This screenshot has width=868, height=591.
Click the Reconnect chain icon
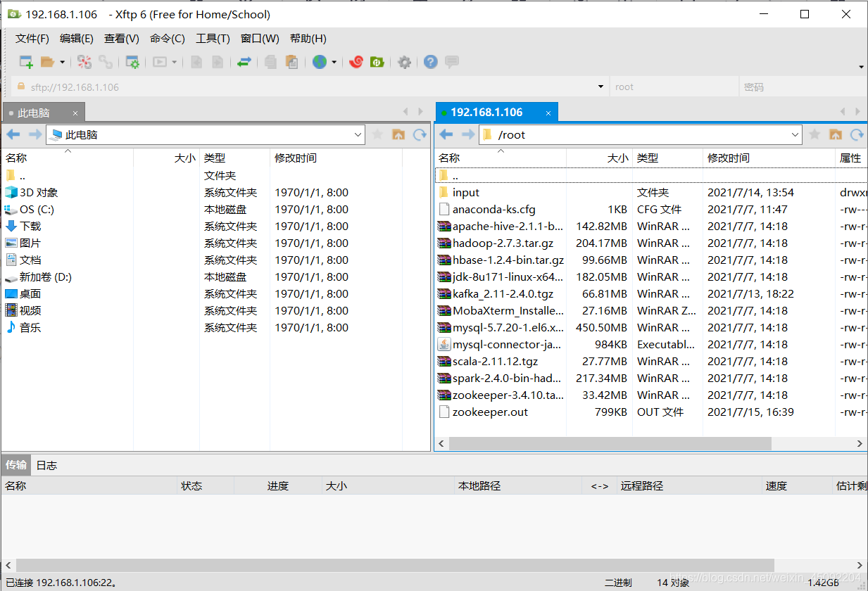[106, 62]
